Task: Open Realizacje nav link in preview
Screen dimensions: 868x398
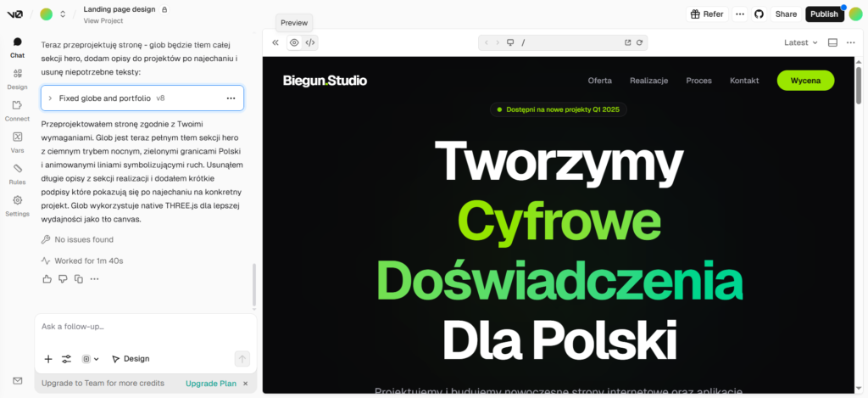Action: [x=648, y=81]
